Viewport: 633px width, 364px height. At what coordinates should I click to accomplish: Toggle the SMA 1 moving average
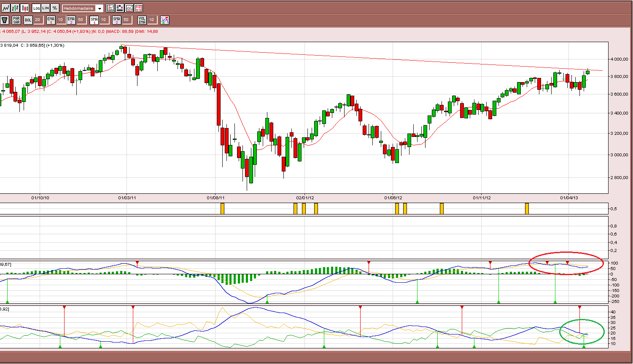(x=94, y=20)
